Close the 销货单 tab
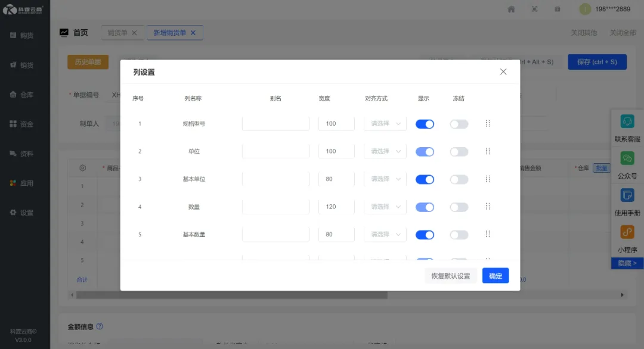 134,33
